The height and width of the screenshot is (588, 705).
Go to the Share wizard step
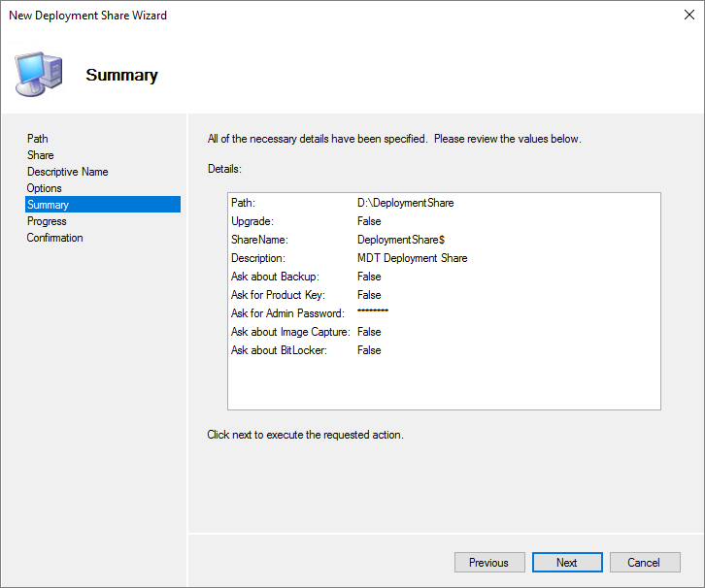[x=41, y=155]
